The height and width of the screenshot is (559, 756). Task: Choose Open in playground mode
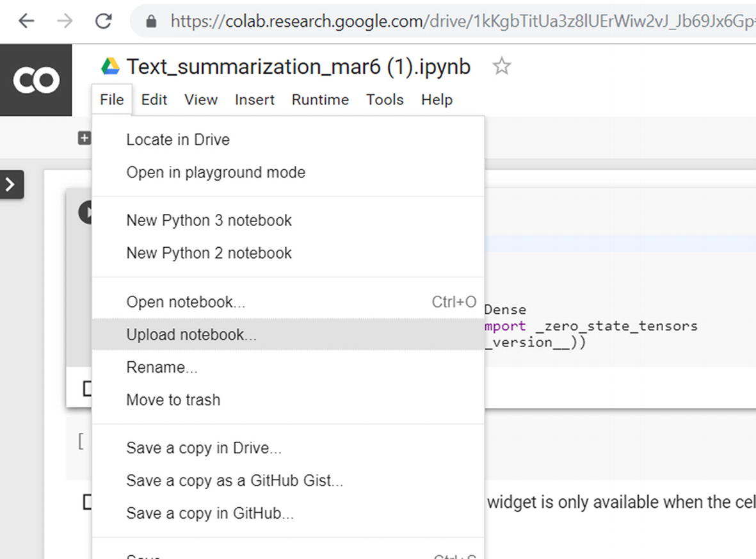pos(288,173)
